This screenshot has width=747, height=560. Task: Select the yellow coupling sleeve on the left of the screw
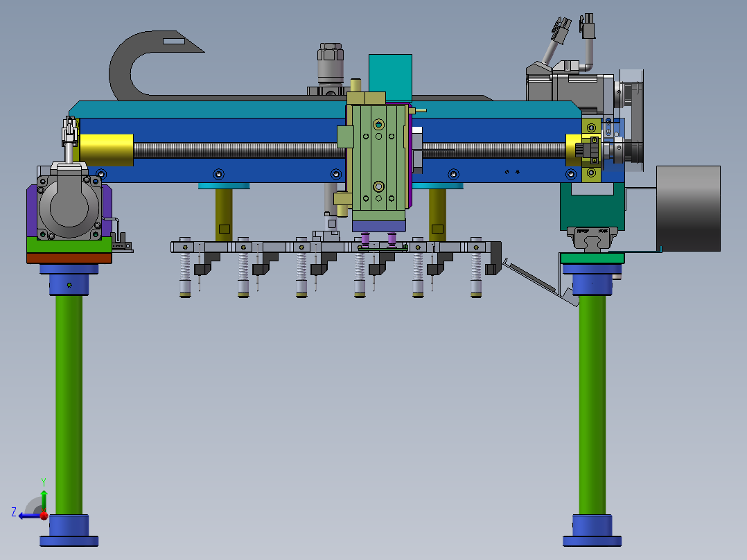[x=106, y=150]
